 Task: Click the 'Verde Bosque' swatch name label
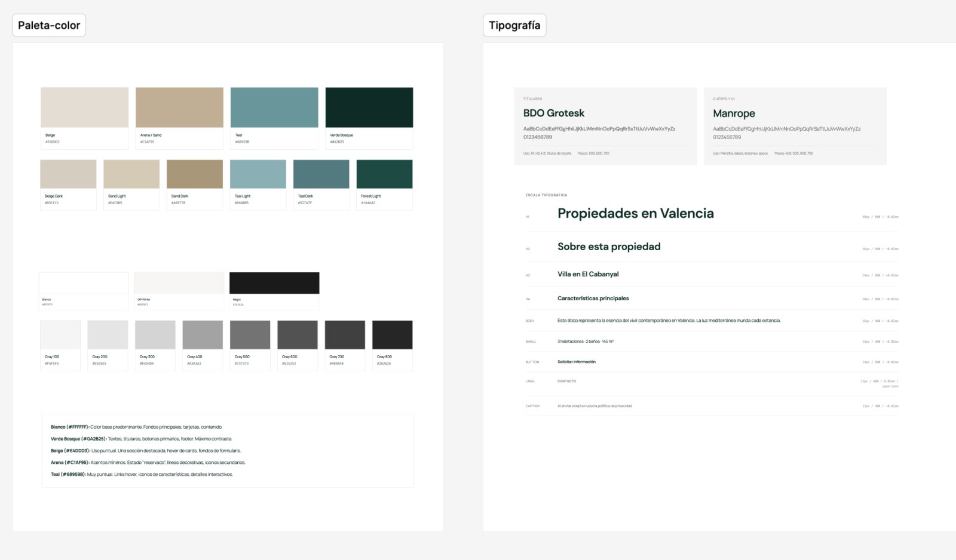pos(342,136)
